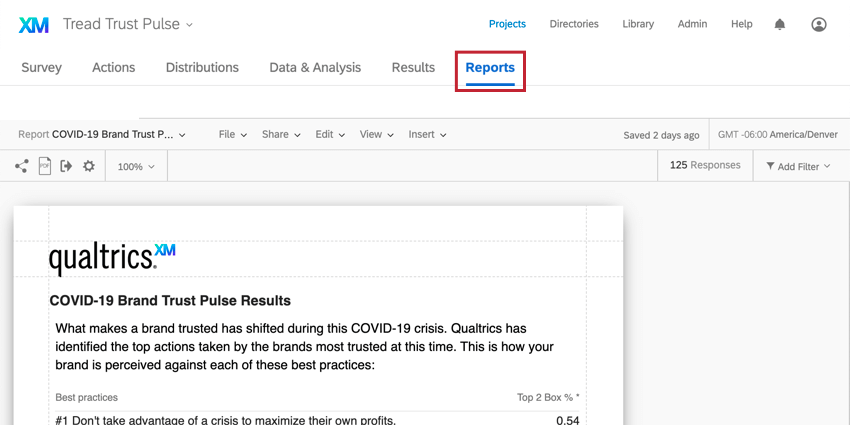The image size is (850, 425).
Task: Open the Insert menu
Action: 427,134
